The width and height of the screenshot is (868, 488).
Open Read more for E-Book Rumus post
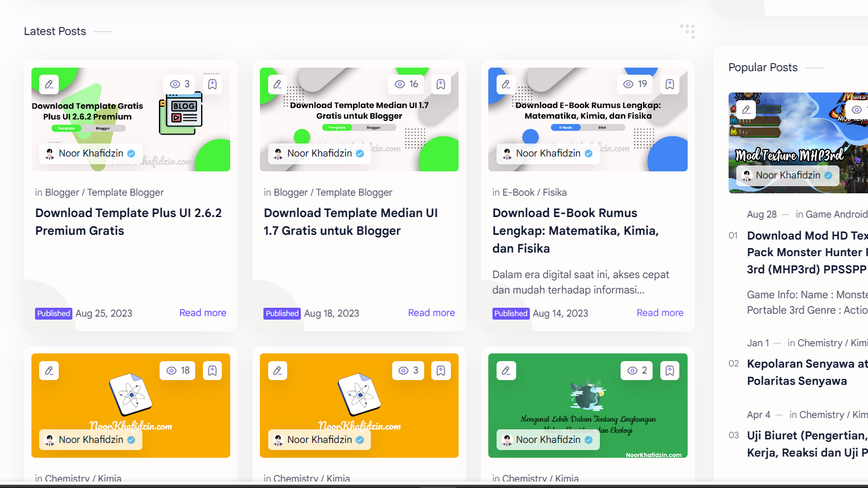(660, 312)
